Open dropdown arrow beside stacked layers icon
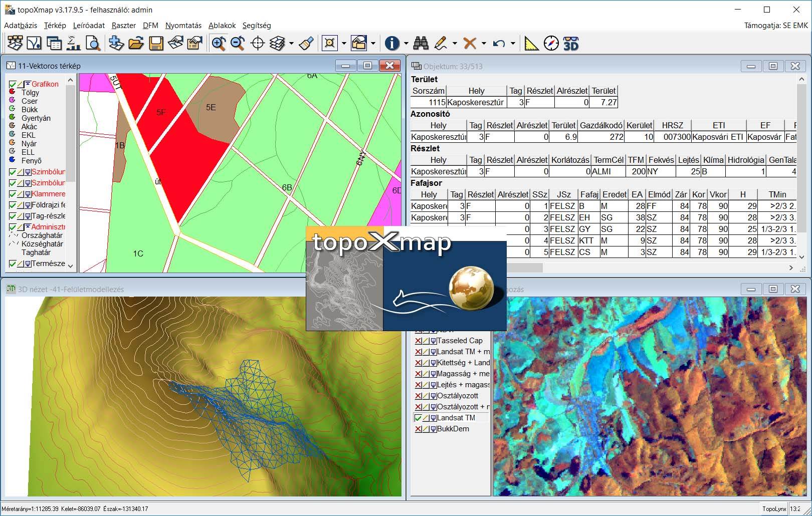This screenshot has width=812, height=516. coord(291,44)
